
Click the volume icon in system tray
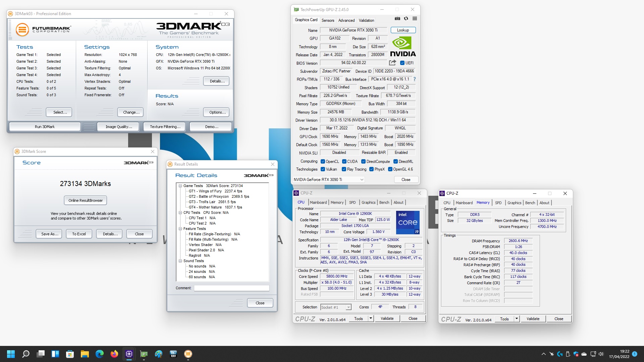[x=601, y=354]
